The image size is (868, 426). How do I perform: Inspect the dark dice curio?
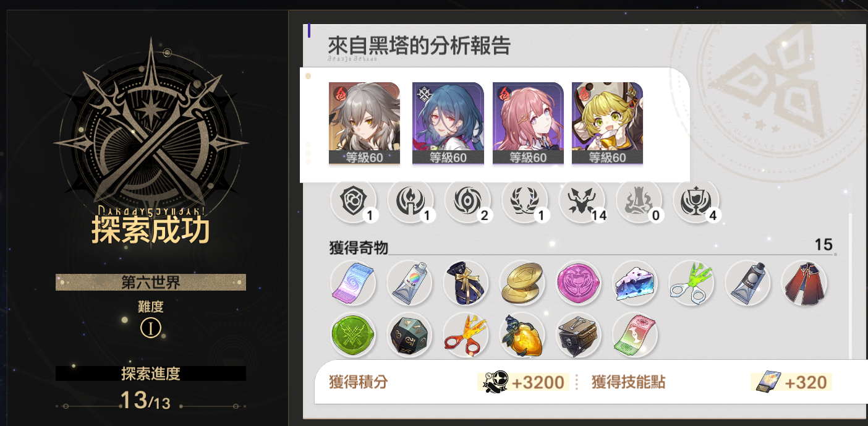point(409,334)
